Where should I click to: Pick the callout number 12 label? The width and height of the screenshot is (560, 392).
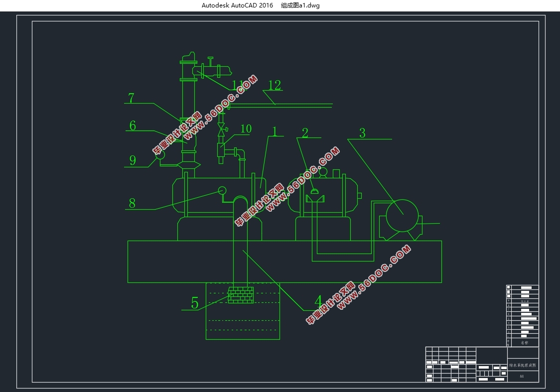click(275, 85)
